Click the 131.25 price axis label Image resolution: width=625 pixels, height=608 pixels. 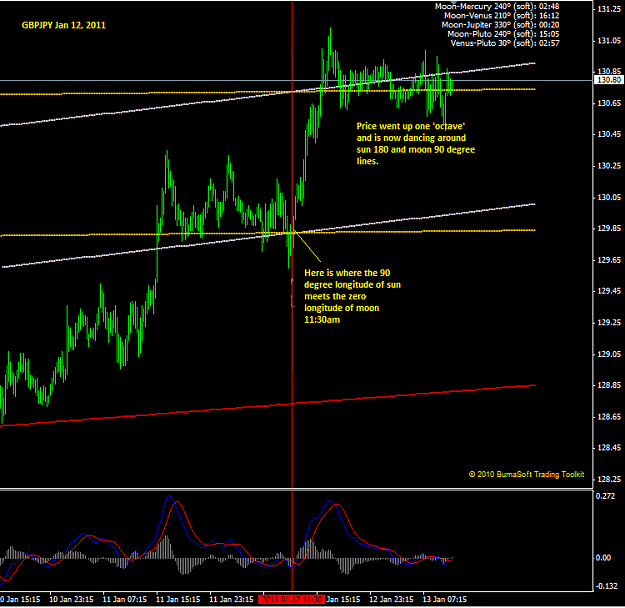(609, 9)
